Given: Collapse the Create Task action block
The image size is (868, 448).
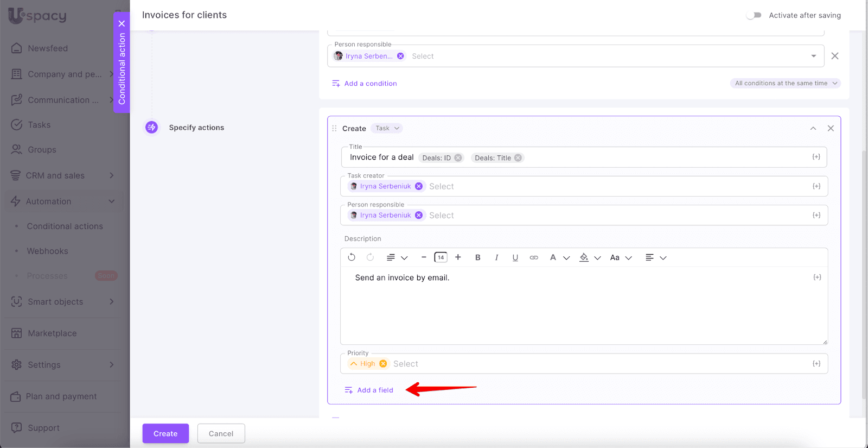Looking at the screenshot, I should [813, 128].
